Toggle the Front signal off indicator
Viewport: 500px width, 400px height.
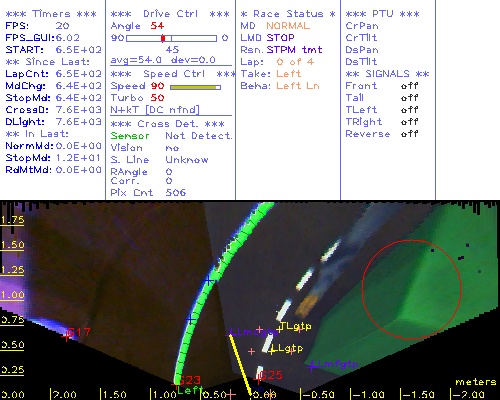[409, 86]
